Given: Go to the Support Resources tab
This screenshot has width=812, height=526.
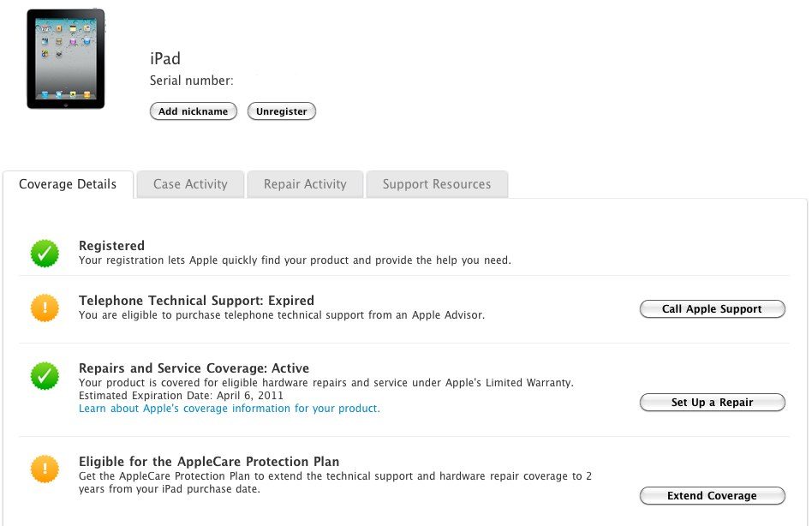Looking at the screenshot, I should (x=437, y=184).
